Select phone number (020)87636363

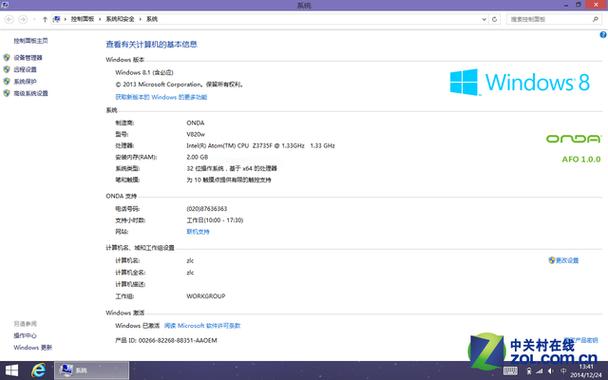click(207, 209)
